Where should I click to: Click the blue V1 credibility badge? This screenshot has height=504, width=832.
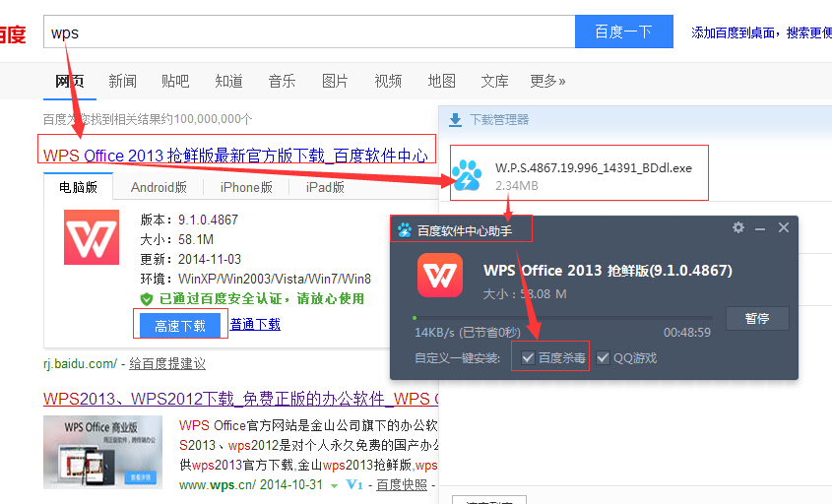pos(354,485)
